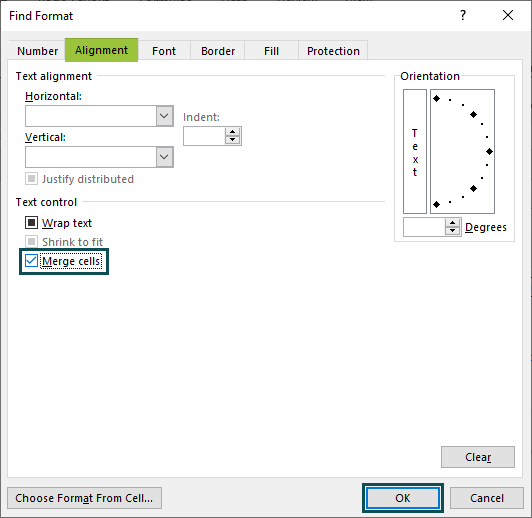Switch to the Number tab
The width and height of the screenshot is (532, 518).
37,51
